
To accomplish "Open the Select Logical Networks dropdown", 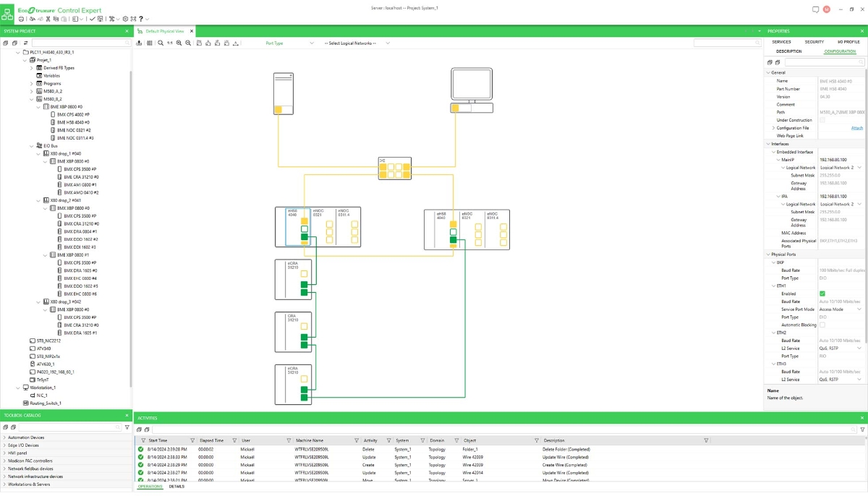I will click(x=357, y=43).
